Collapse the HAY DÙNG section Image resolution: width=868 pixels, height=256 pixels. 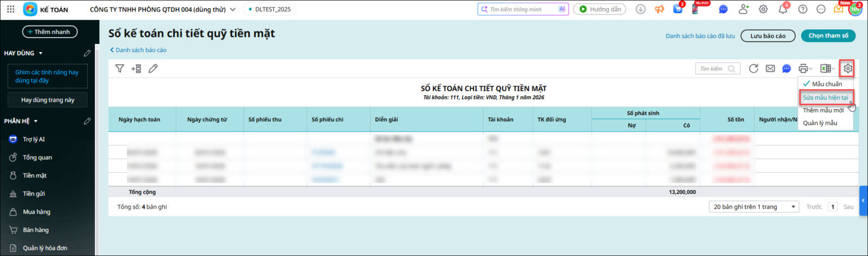pos(41,53)
